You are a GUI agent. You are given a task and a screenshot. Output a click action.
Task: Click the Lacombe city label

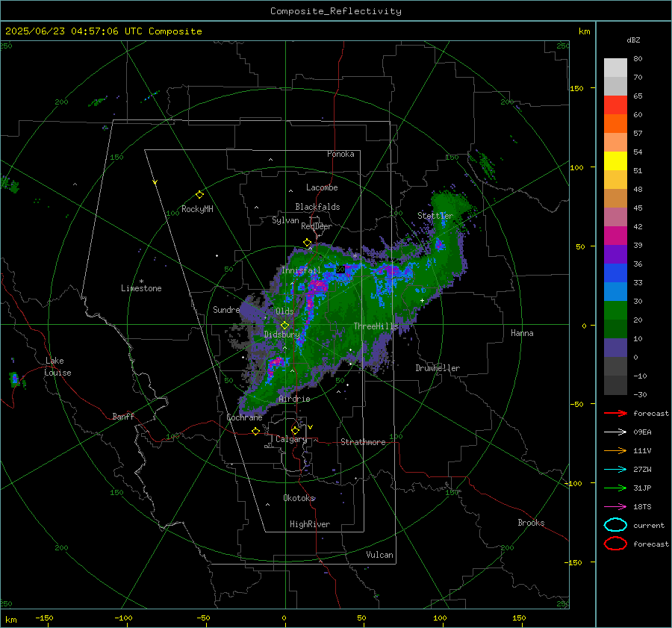coord(322,187)
